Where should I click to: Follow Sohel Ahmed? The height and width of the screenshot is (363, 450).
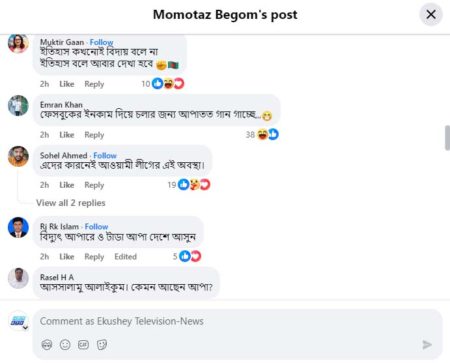(105, 155)
